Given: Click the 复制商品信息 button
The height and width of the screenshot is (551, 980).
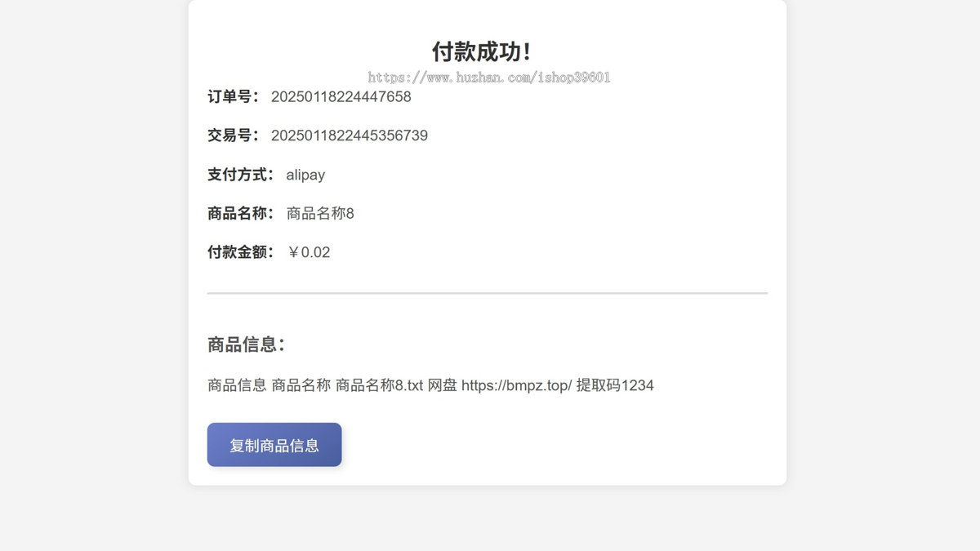Looking at the screenshot, I should [274, 445].
